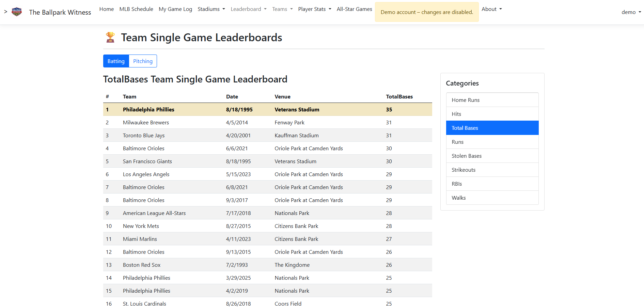Screen dimensions: 644x308
Task: Open the About menu
Action: [x=491, y=9]
